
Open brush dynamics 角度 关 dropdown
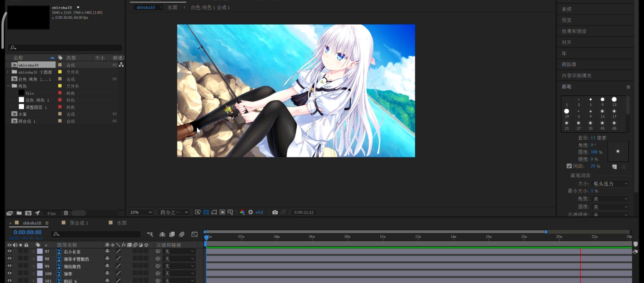click(x=610, y=199)
